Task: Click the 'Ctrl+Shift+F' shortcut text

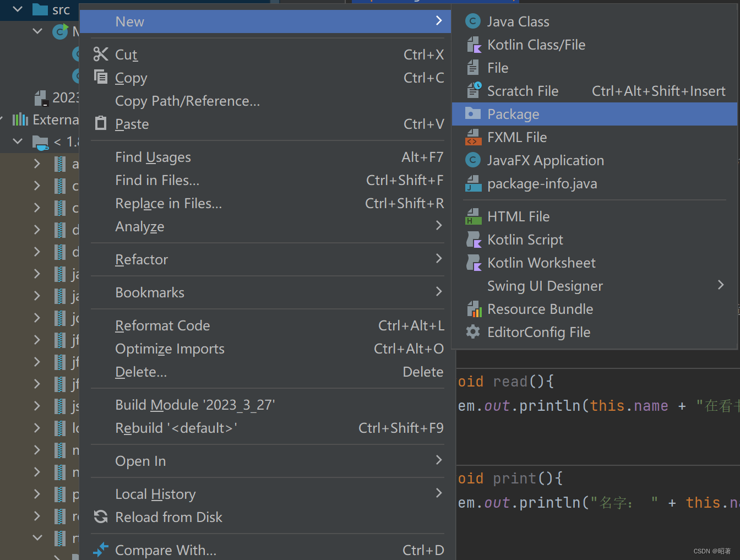Action: click(405, 180)
